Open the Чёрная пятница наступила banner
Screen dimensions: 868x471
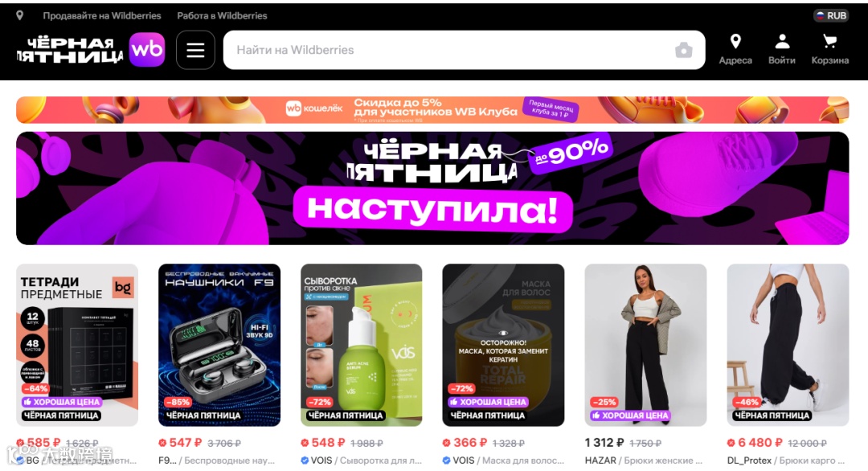(x=432, y=188)
